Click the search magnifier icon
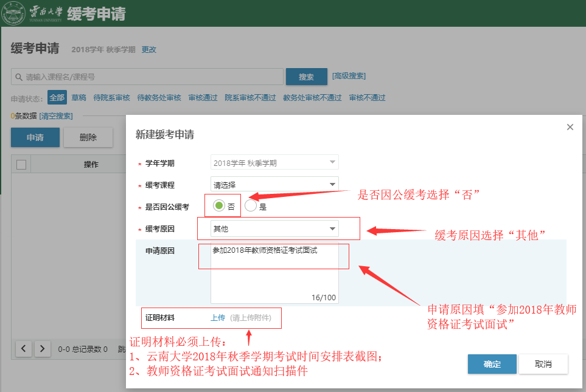Viewport: 586px width, 392px height. [x=18, y=77]
